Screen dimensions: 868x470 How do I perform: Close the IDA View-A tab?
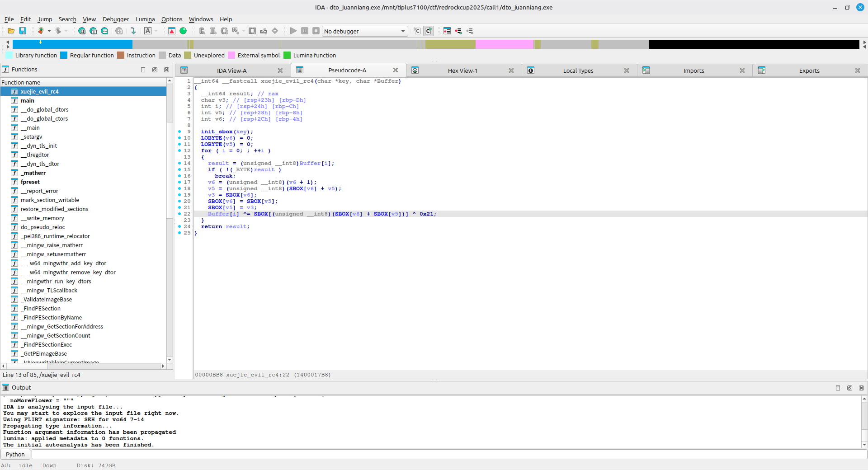pyautogui.click(x=280, y=70)
